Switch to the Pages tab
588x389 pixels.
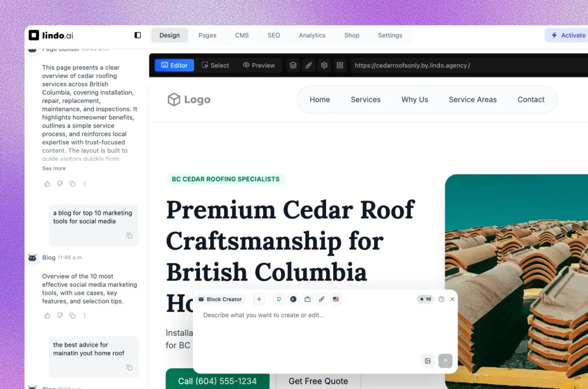(207, 35)
